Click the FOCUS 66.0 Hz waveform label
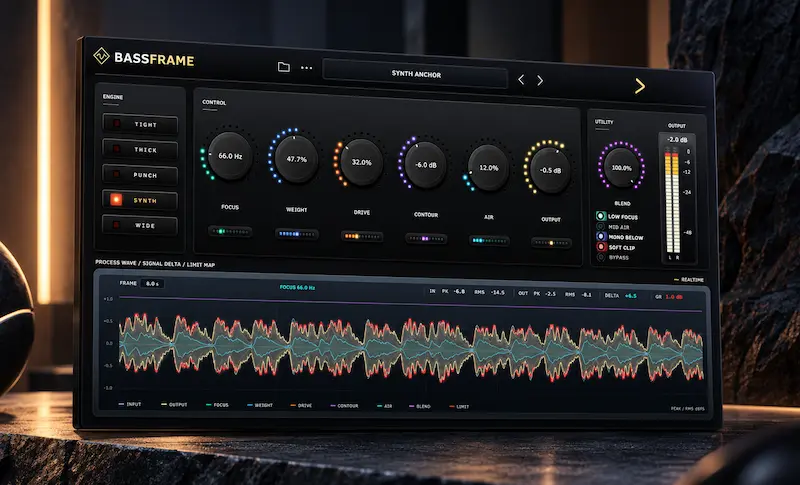 [x=297, y=288]
